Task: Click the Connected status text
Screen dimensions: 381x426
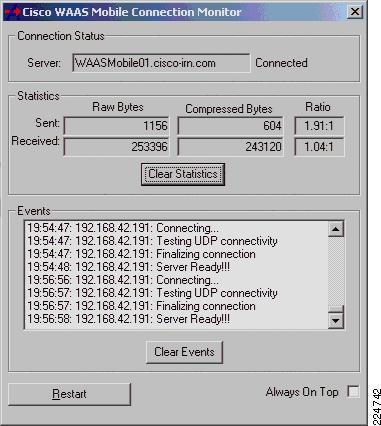Action: pos(281,63)
